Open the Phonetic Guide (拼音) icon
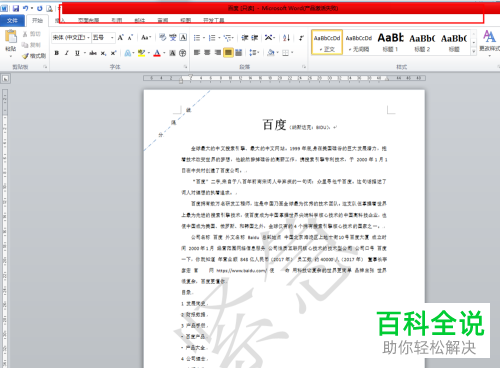The height and width of the screenshot is (368, 500). 173,37
